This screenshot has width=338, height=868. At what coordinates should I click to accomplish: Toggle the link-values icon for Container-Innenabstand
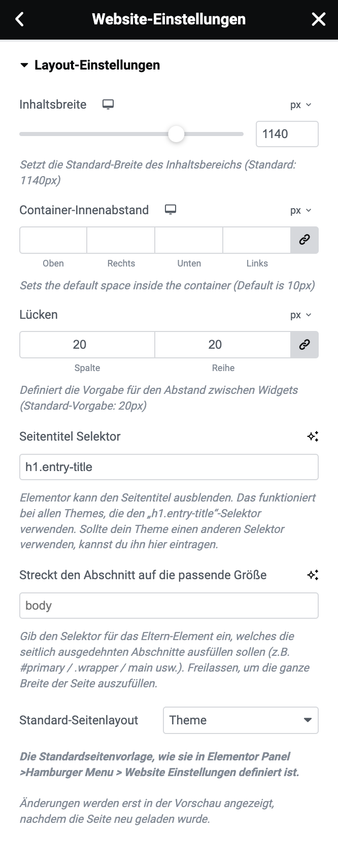[305, 240]
